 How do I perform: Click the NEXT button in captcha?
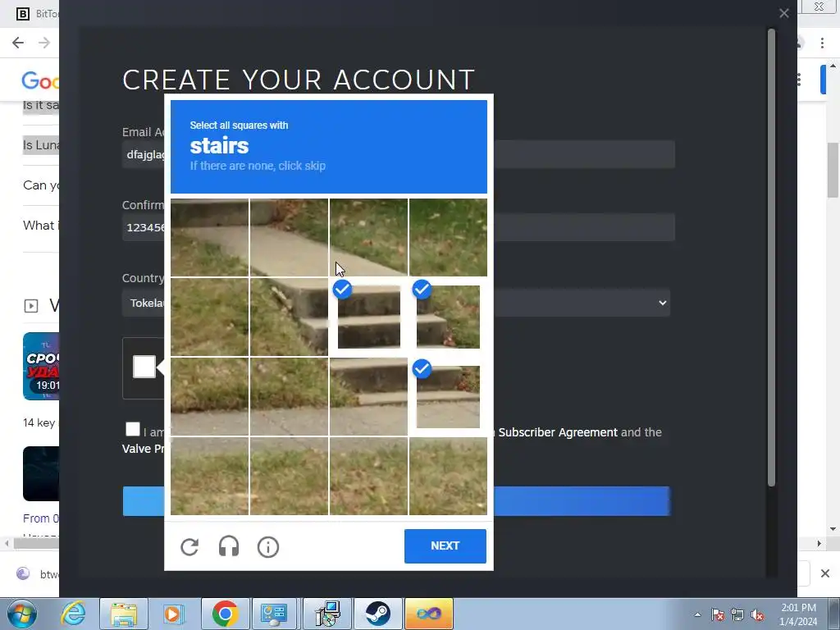pos(445,546)
